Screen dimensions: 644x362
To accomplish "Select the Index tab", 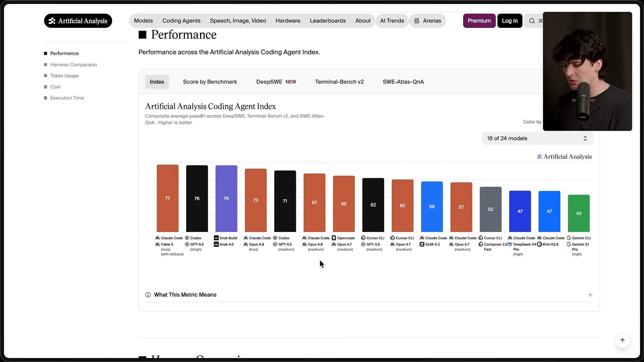I will pyautogui.click(x=157, y=82).
